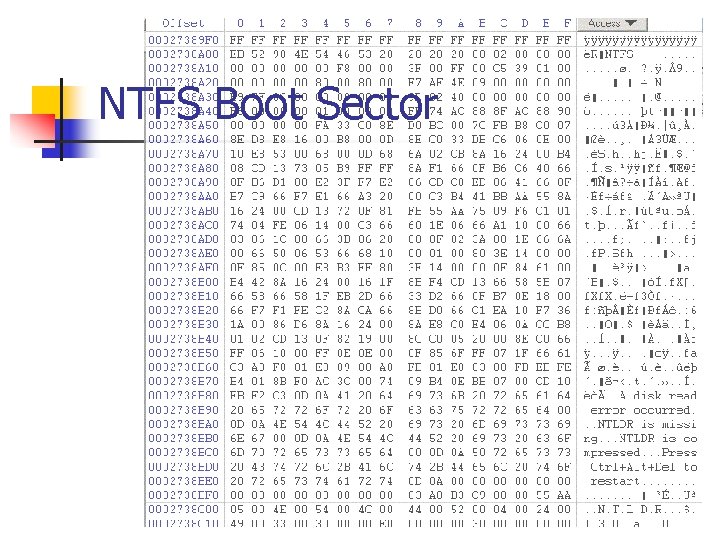Select the offset row ending in A60

pyautogui.click(x=183, y=140)
